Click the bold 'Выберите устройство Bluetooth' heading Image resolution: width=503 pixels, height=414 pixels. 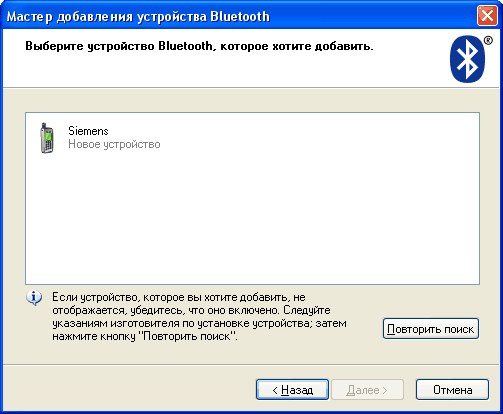click(x=119, y=46)
